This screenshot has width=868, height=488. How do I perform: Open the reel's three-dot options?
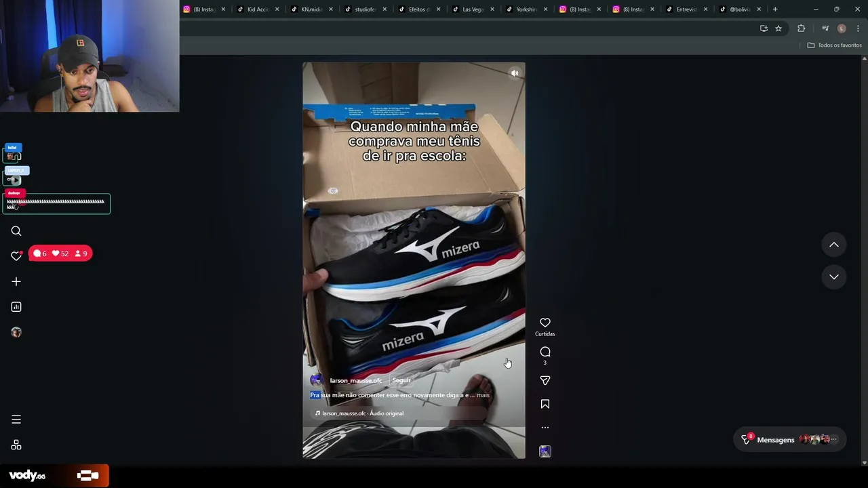545,428
